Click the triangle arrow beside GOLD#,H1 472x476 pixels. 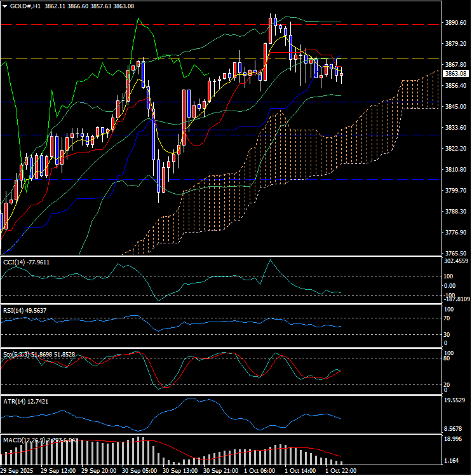(x=4, y=6)
